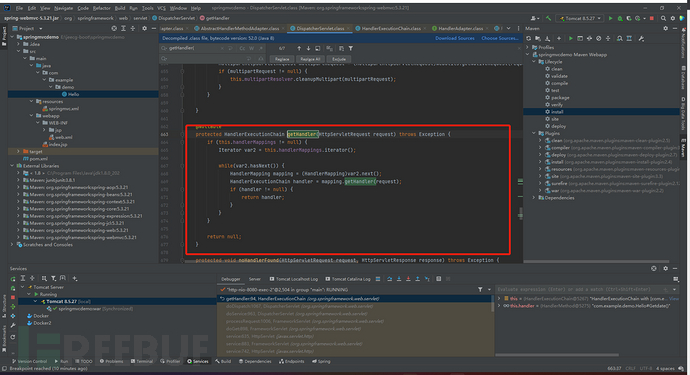This screenshot has height=375, width=690.
Task: Collapse the springmvcdemo project root
Action: (x=12, y=37)
